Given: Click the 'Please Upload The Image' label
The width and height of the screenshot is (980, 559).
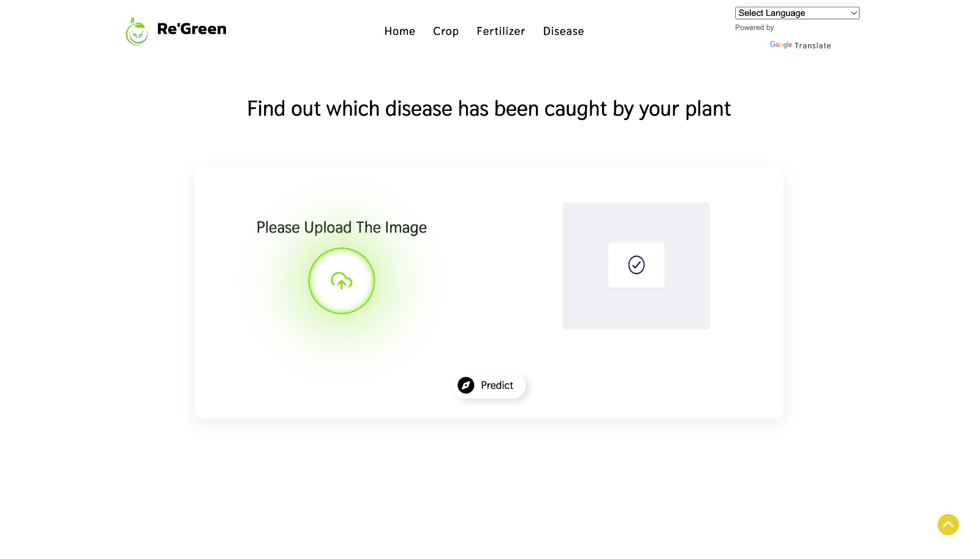Looking at the screenshot, I should (x=342, y=228).
